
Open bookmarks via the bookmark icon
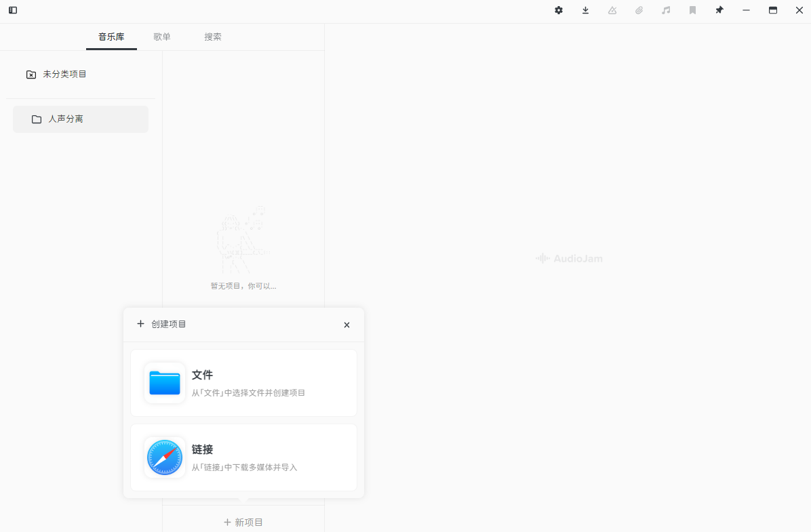692,10
